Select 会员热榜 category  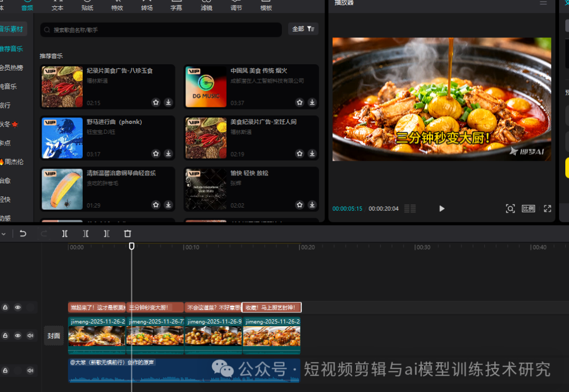pos(12,67)
